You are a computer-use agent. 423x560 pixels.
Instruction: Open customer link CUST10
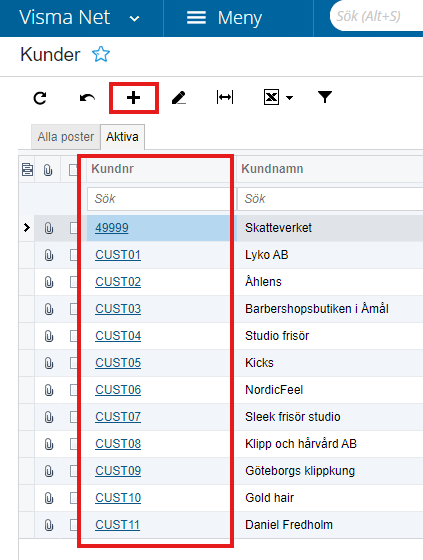click(118, 498)
